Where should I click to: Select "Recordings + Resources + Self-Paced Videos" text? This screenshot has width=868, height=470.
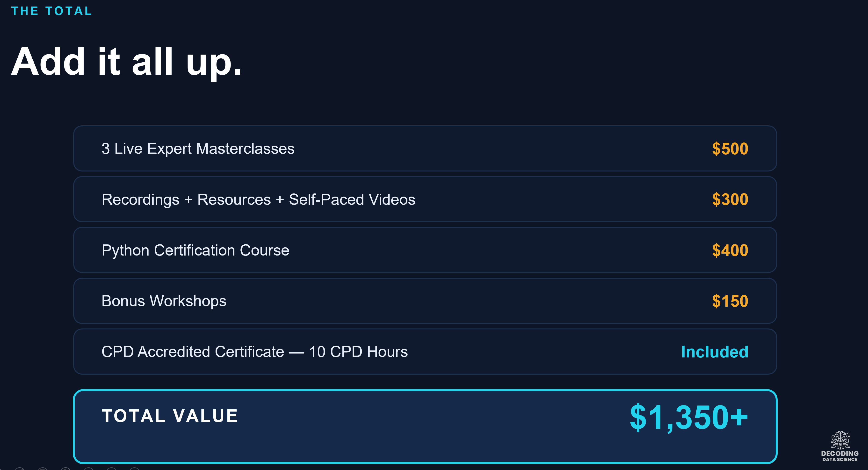tap(258, 200)
